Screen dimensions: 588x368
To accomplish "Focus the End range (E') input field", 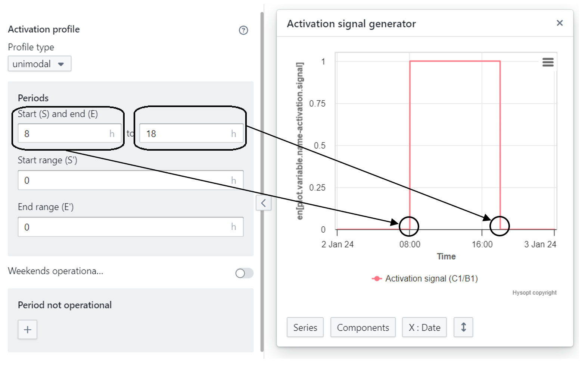I will pyautogui.click(x=127, y=227).
